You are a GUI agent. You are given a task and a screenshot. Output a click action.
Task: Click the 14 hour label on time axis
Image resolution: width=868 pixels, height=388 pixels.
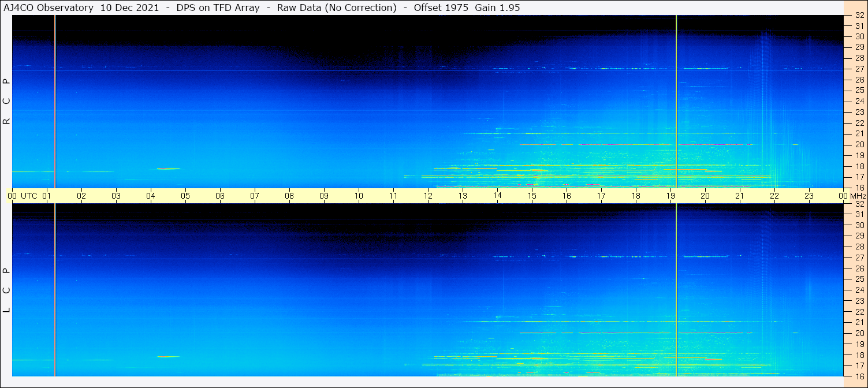(497, 196)
